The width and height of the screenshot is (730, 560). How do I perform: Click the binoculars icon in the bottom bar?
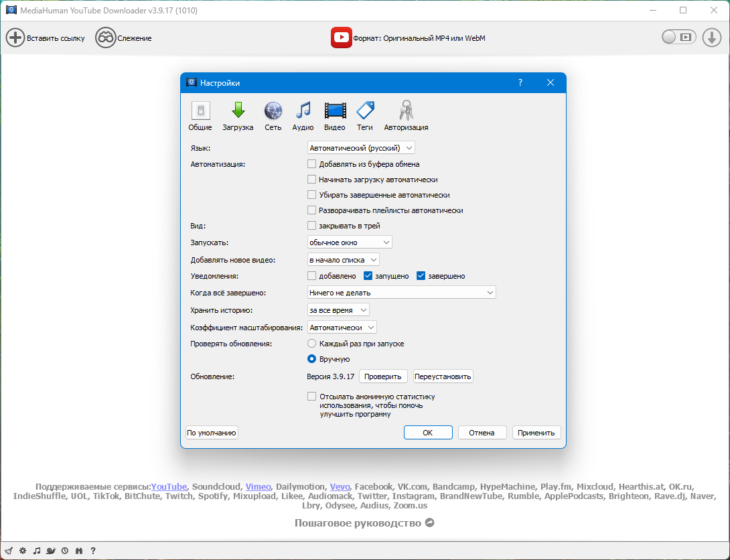[79, 551]
